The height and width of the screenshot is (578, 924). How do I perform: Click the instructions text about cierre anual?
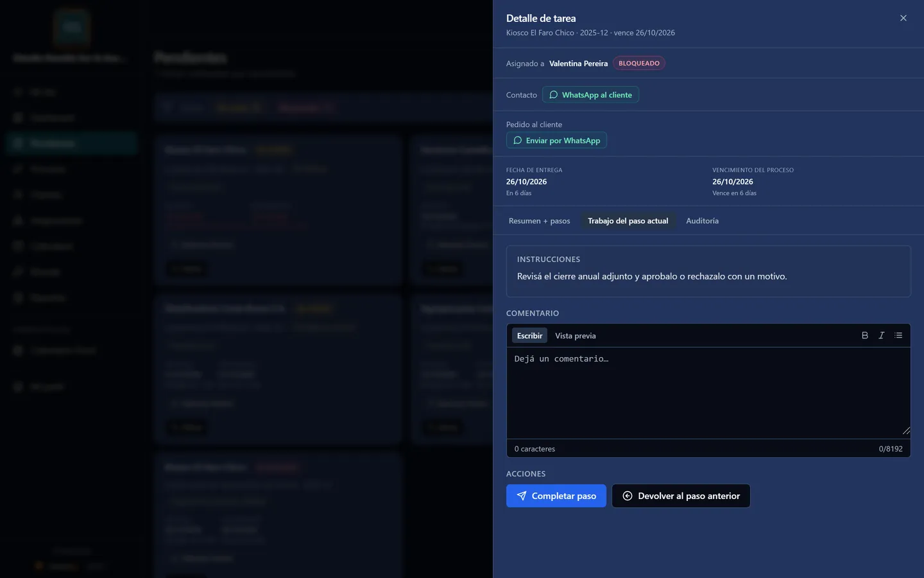(x=652, y=276)
